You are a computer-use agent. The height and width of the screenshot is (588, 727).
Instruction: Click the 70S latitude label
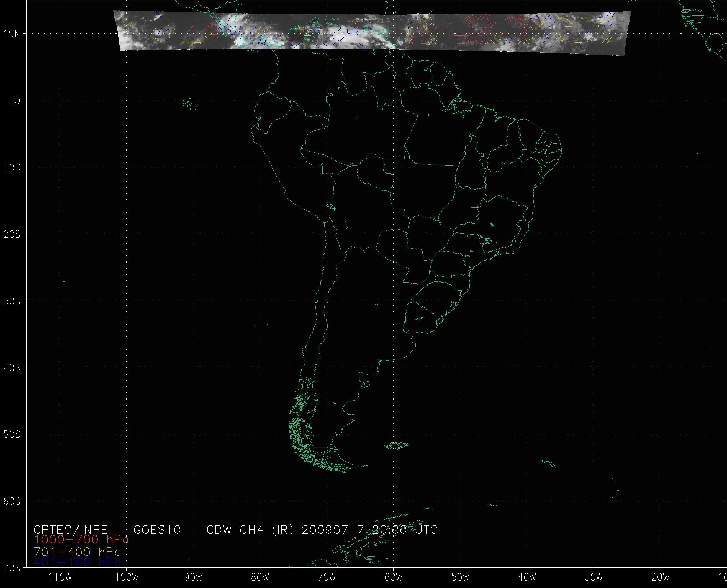[12, 568]
